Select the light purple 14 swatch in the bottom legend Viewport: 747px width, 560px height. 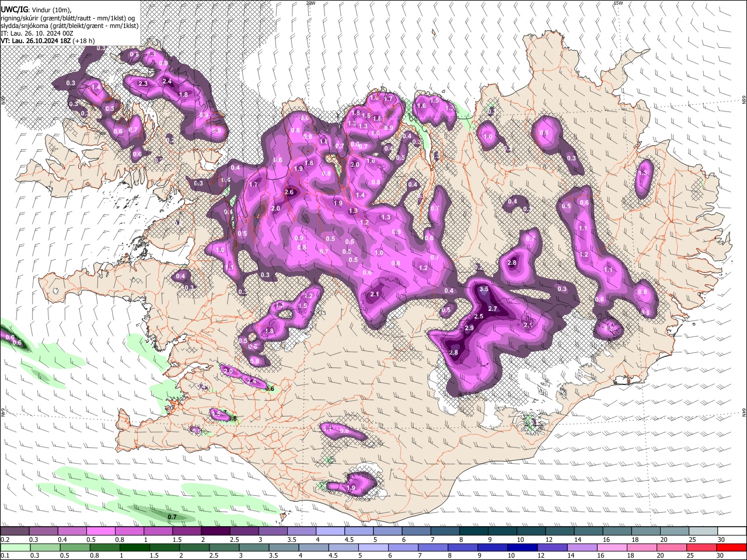click(x=582, y=547)
